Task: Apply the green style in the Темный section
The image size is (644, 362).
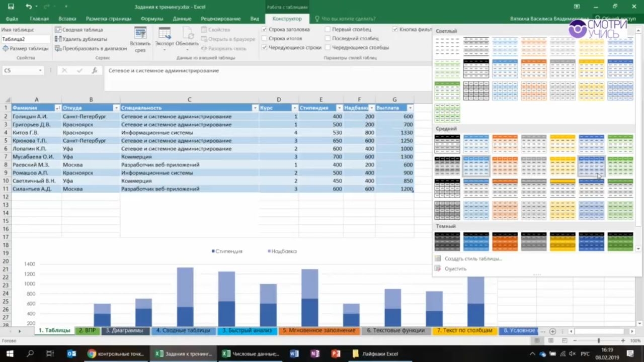Action: (x=620, y=241)
